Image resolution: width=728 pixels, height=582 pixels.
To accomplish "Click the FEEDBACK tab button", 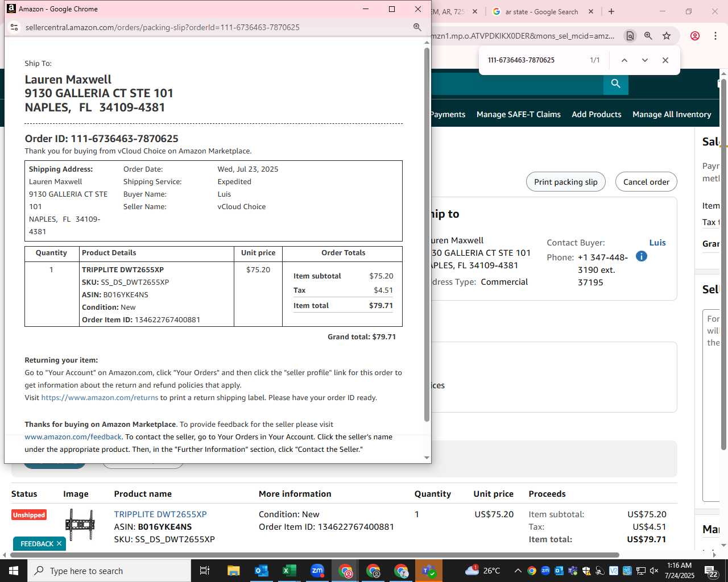I will (37, 544).
